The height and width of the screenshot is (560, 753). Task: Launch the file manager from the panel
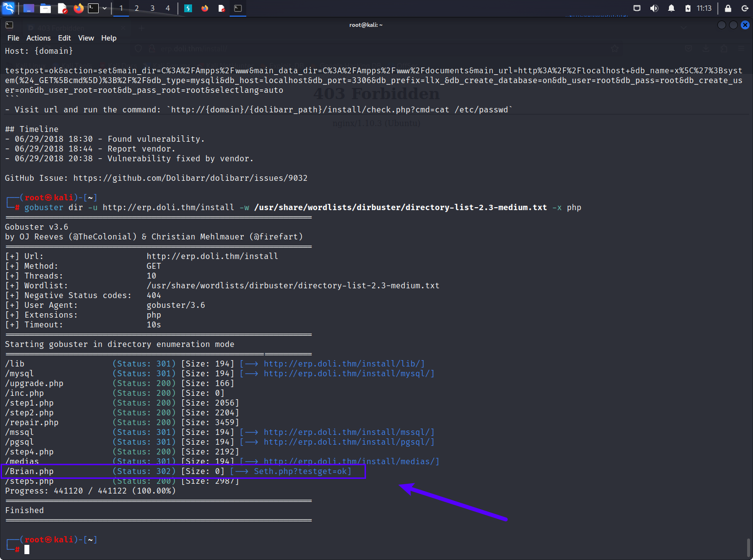tap(45, 8)
